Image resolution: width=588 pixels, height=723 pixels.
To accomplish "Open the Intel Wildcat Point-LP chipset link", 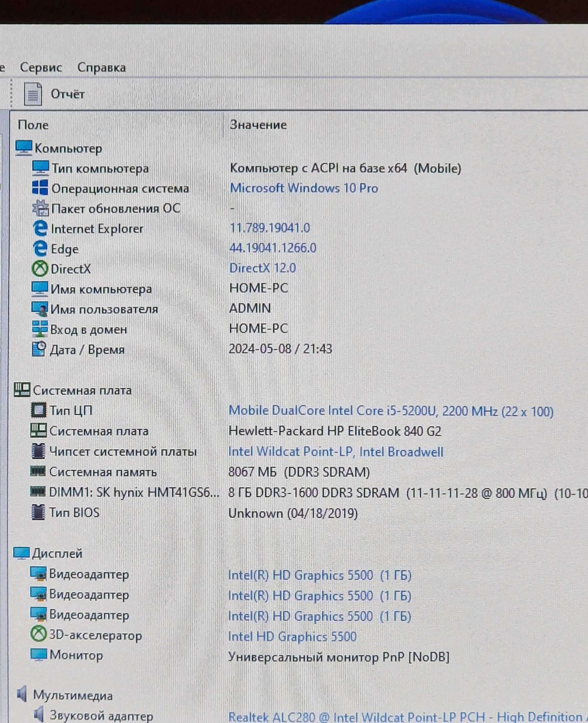I will pos(336,452).
